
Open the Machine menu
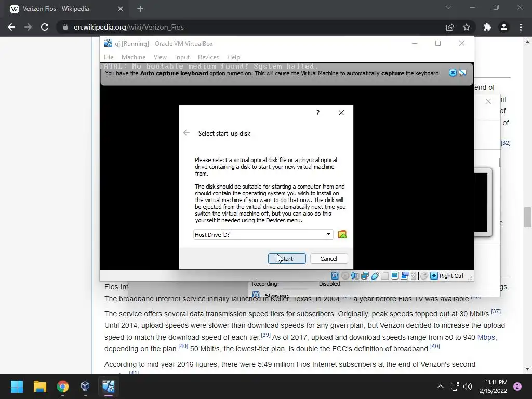click(x=134, y=57)
